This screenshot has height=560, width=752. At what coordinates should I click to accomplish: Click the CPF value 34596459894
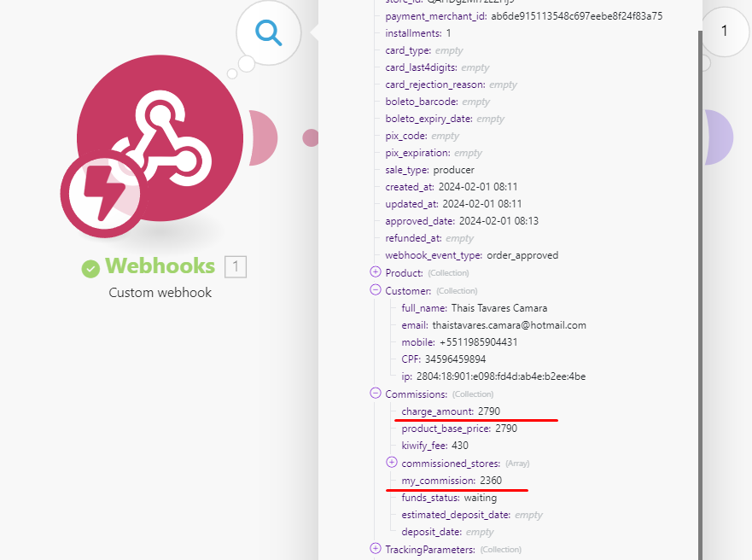(x=456, y=359)
